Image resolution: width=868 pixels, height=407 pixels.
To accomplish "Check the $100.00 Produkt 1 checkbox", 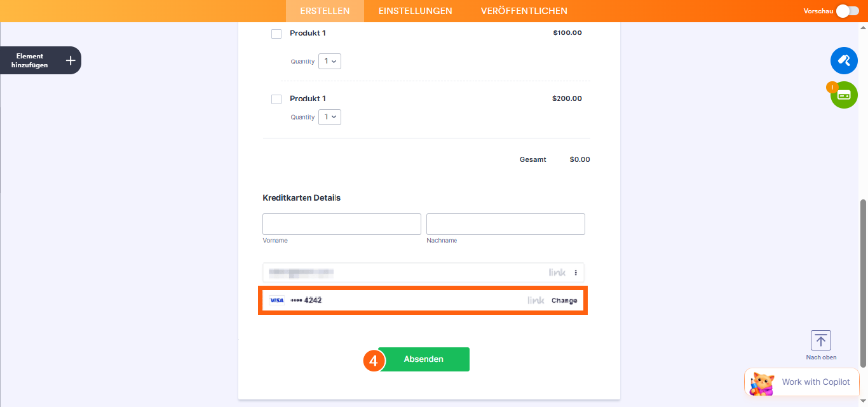I will (x=276, y=34).
